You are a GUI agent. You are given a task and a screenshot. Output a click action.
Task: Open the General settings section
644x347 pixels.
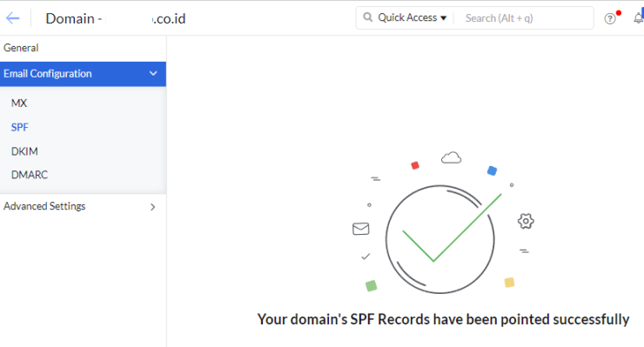21,48
